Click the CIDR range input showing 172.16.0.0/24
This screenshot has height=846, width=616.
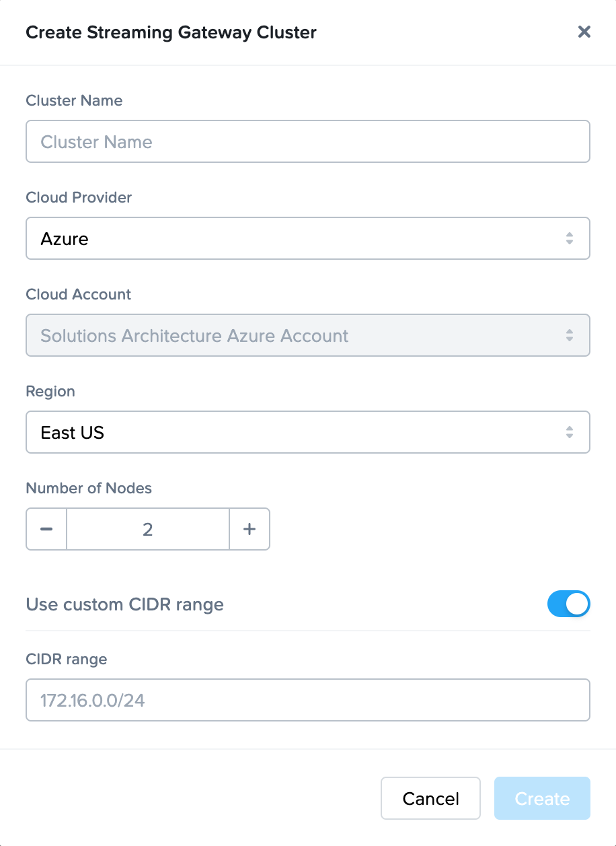click(307, 700)
